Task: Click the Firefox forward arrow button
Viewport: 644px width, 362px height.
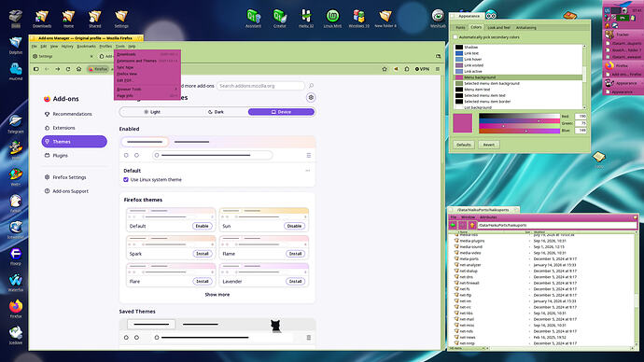Action: pos(58,69)
